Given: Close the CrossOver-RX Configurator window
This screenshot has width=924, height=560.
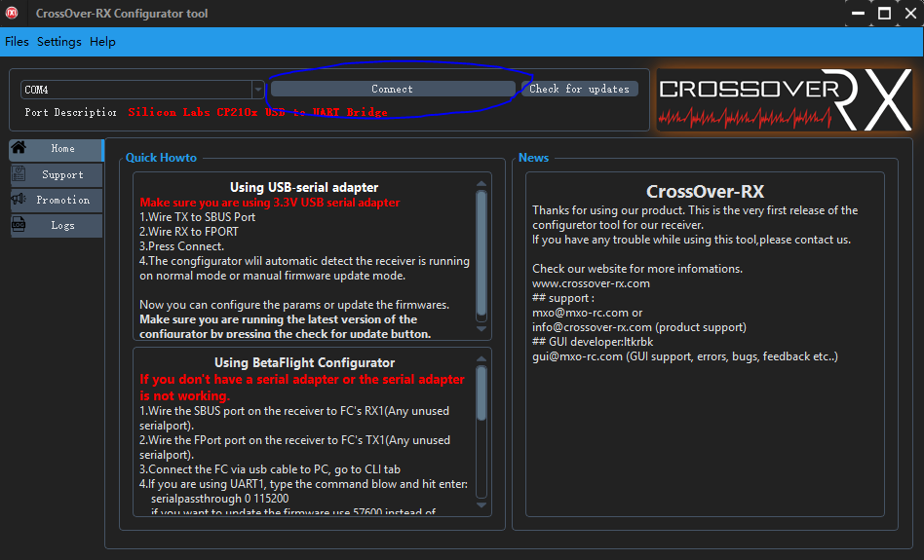Looking at the screenshot, I should (x=910, y=13).
